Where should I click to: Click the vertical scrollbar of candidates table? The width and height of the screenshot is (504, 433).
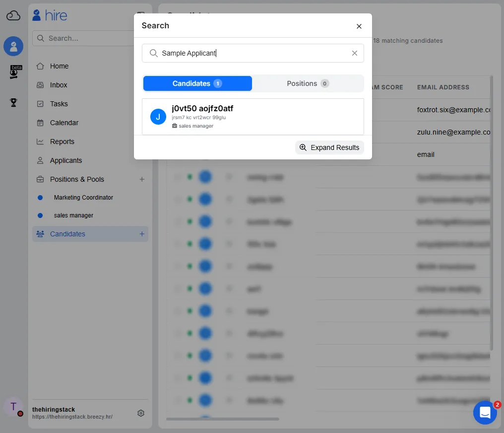(x=492, y=213)
